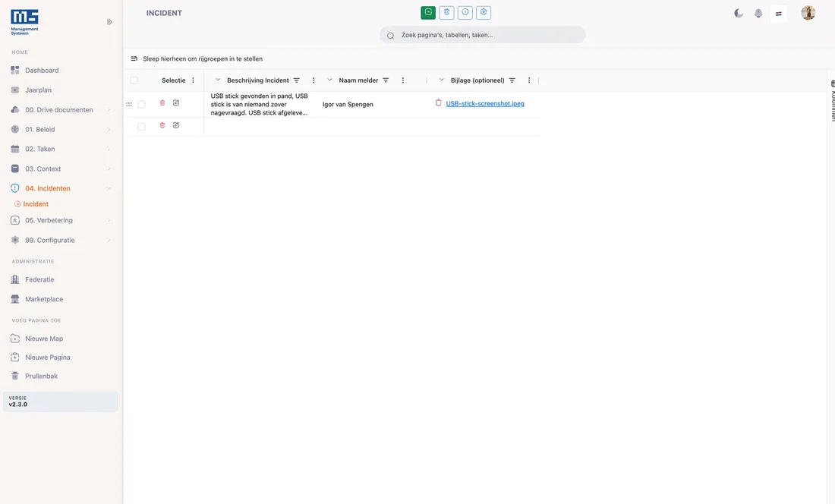Open the history clock icon in top toolbar

(465, 12)
